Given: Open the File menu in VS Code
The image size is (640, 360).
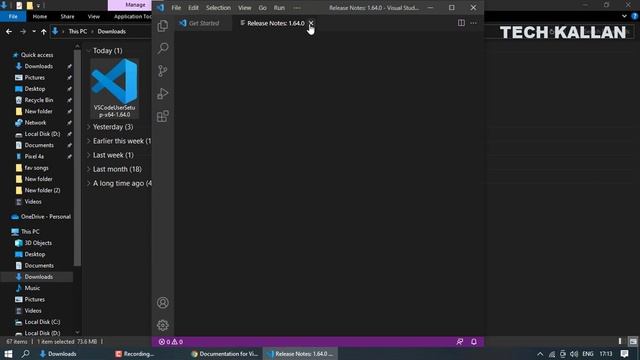Looking at the screenshot, I should pyautogui.click(x=176, y=8).
